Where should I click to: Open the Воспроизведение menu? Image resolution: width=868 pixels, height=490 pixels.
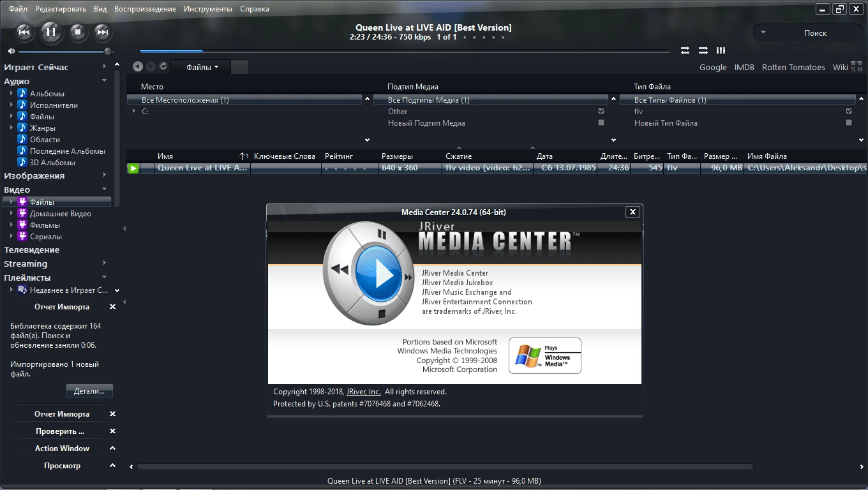click(146, 9)
